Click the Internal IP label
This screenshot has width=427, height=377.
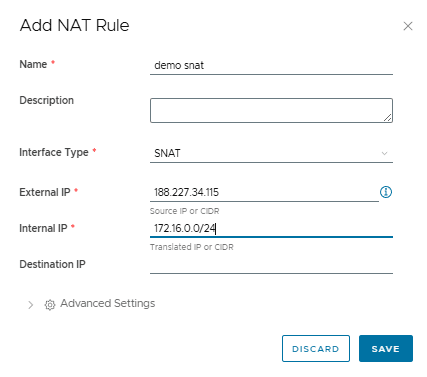pos(43,228)
